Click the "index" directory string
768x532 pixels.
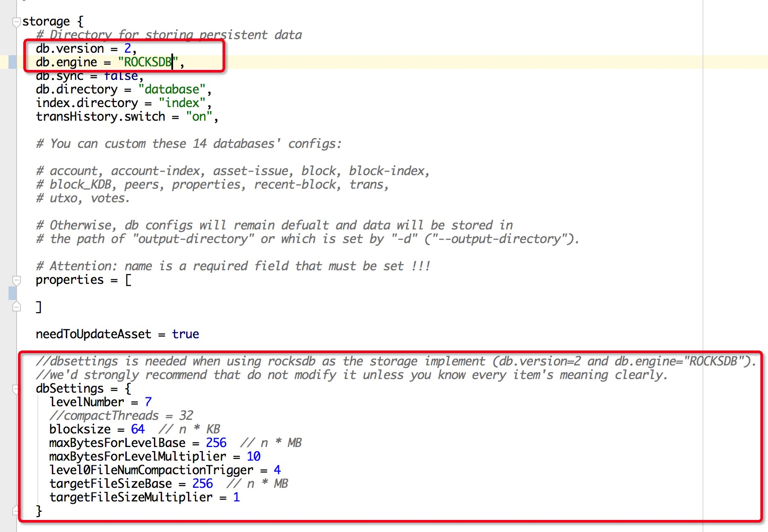[x=182, y=103]
